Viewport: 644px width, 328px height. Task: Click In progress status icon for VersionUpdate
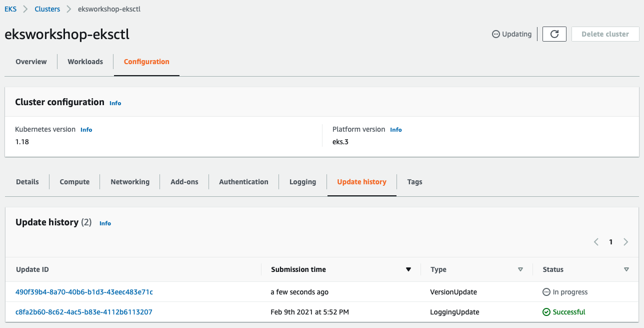(546, 292)
